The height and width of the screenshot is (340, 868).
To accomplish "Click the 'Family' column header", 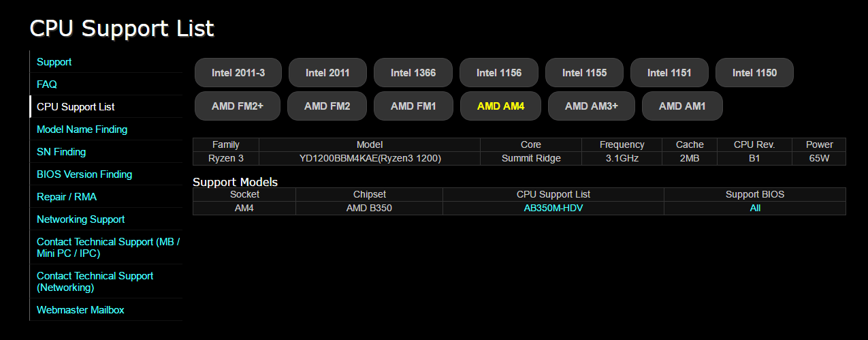I will tap(226, 144).
